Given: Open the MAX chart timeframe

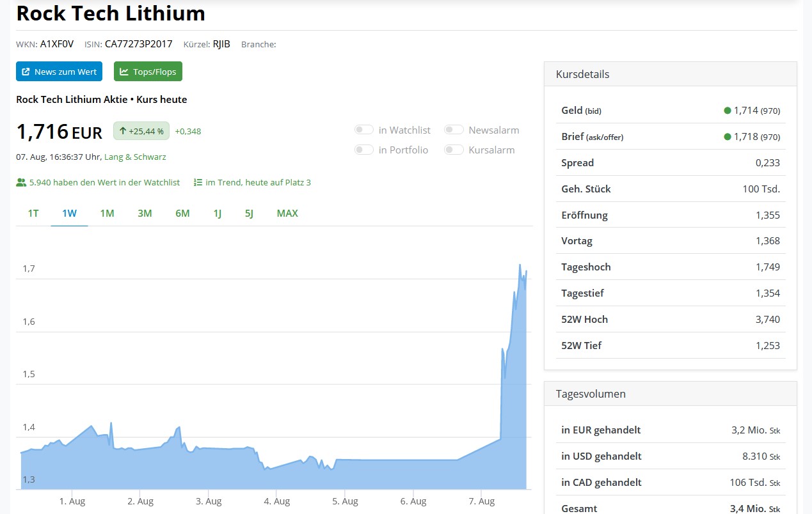Looking at the screenshot, I should pos(287,214).
